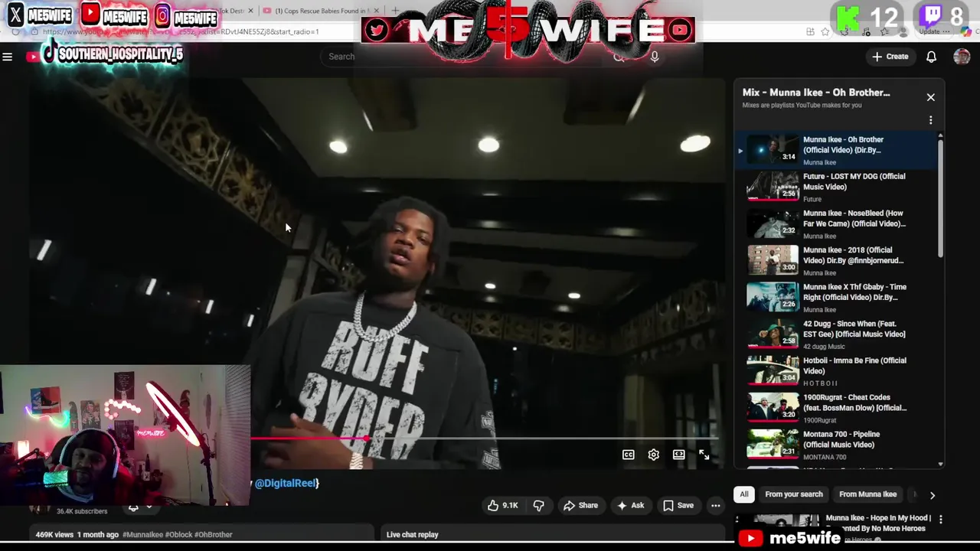Viewport: 980px width, 551px height.
Task: Dislike the video
Action: tap(538, 505)
